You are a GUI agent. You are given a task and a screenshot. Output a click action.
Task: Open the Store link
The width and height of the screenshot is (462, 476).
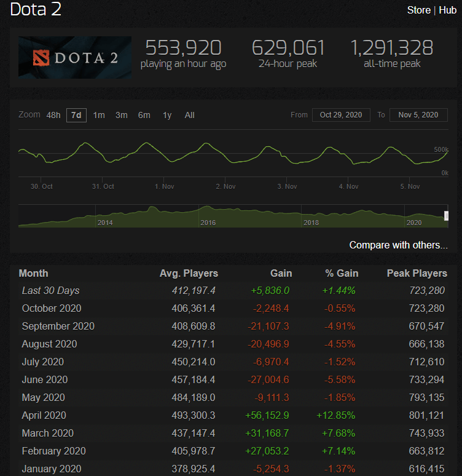click(x=418, y=10)
